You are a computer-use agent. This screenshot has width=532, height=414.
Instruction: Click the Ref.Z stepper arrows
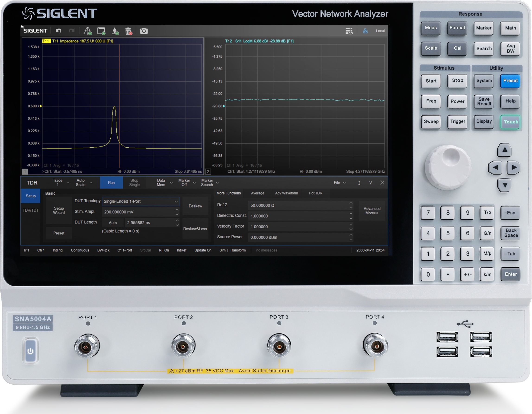click(351, 205)
